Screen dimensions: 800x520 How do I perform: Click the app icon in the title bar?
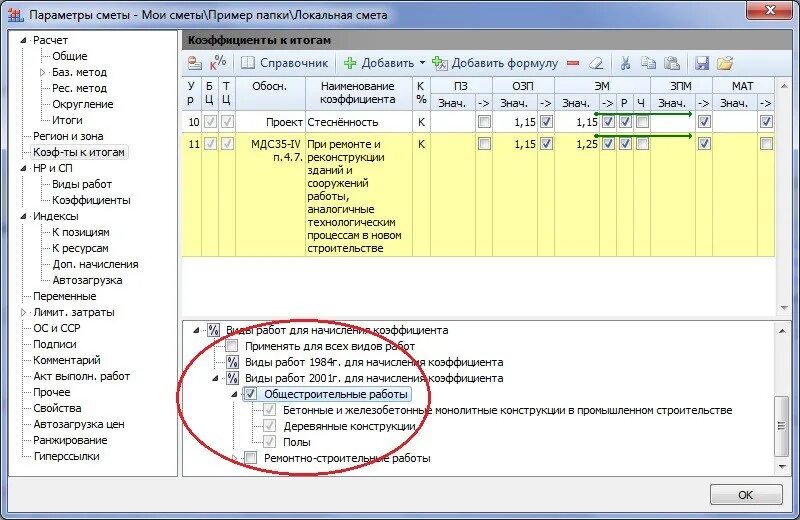click(15, 14)
